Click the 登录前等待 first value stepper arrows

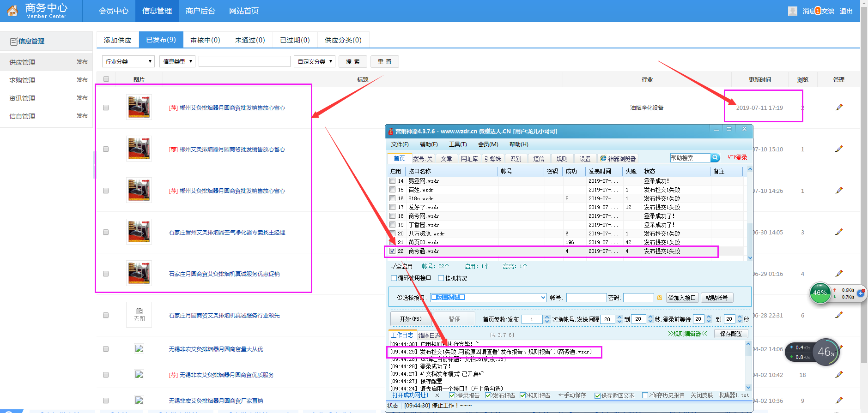coord(709,319)
